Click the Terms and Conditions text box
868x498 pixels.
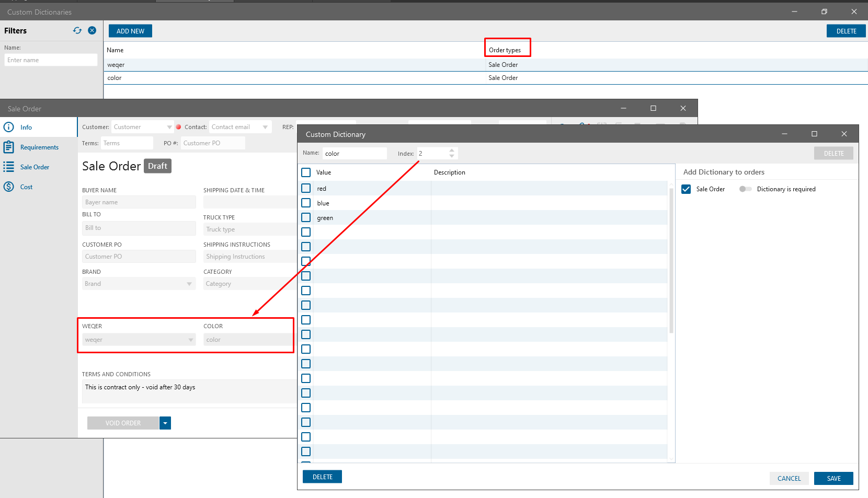point(189,391)
